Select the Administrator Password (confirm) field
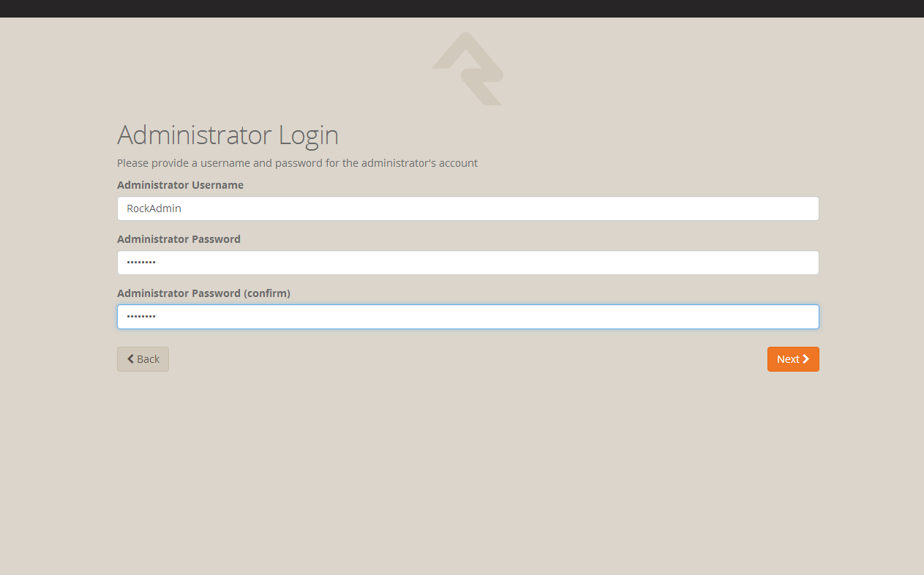The width and height of the screenshot is (924, 575). pos(467,317)
